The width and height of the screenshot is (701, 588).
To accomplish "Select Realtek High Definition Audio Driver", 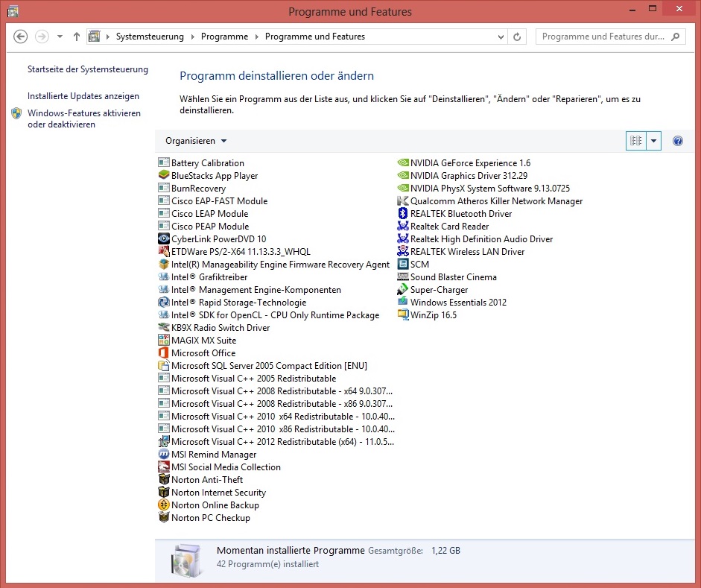I will tap(475, 238).
